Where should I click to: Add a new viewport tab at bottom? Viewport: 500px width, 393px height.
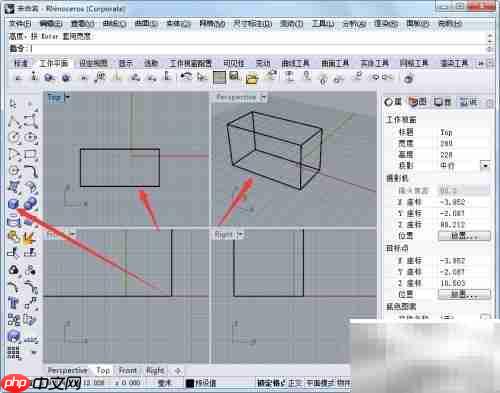click(178, 370)
